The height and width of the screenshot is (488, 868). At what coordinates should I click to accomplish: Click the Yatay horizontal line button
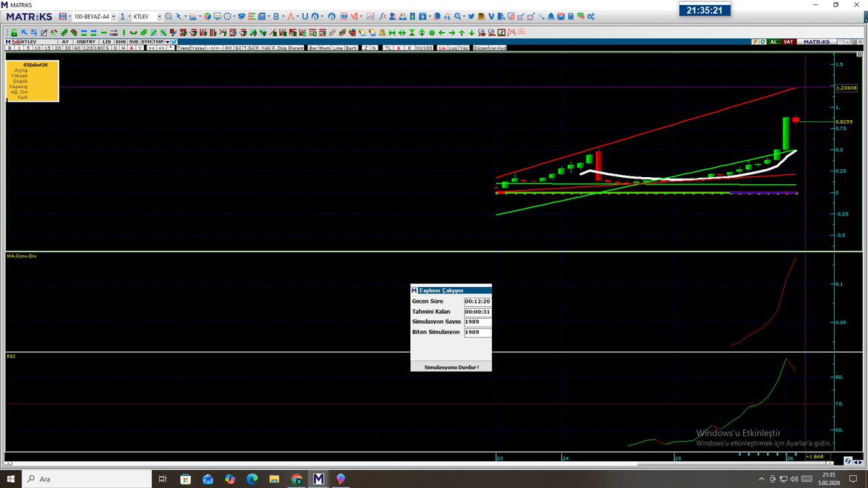[x=198, y=48]
